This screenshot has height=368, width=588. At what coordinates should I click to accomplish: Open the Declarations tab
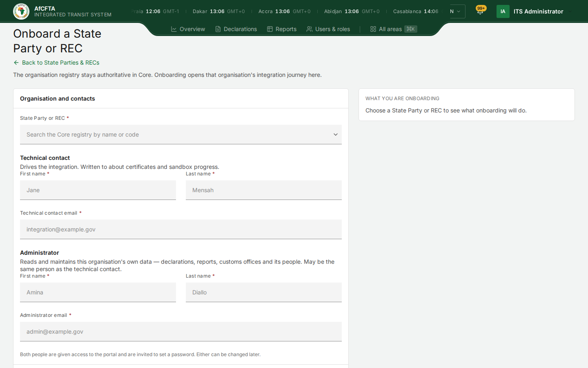(x=236, y=29)
